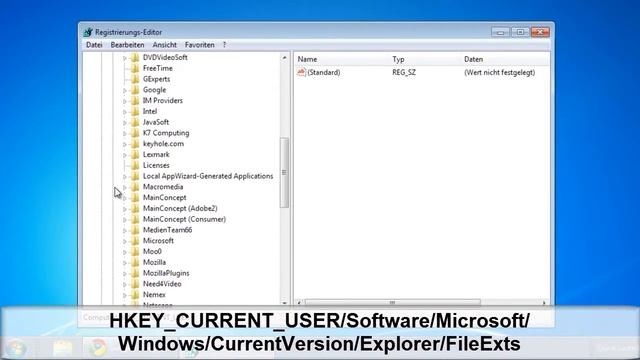Open the Datei menu
640x360 pixels.
point(94,45)
